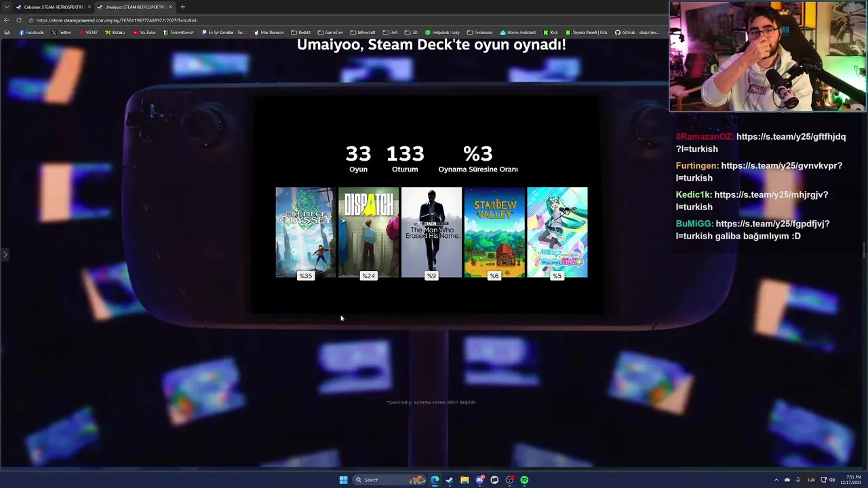Open File Explorer from taskbar
The height and width of the screenshot is (488, 868).
point(465,480)
